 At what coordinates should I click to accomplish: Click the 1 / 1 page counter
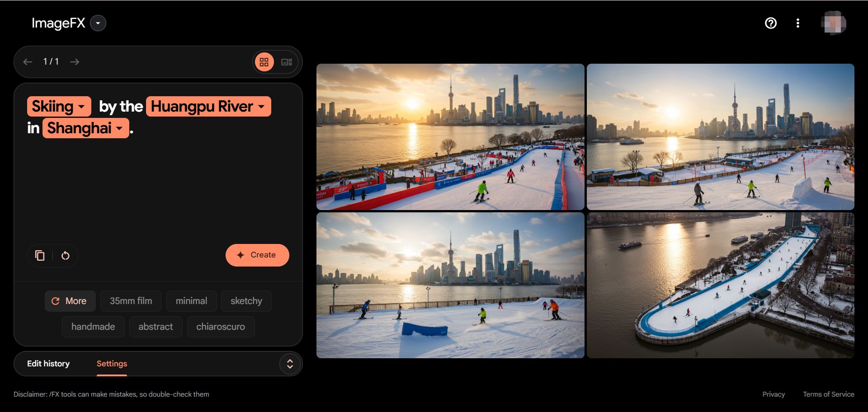click(x=51, y=62)
